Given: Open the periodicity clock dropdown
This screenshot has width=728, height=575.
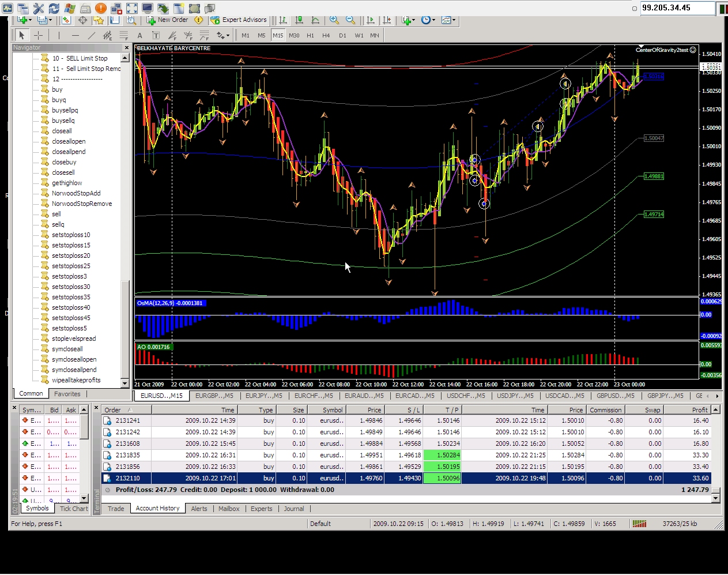Looking at the screenshot, I should pyautogui.click(x=428, y=20).
